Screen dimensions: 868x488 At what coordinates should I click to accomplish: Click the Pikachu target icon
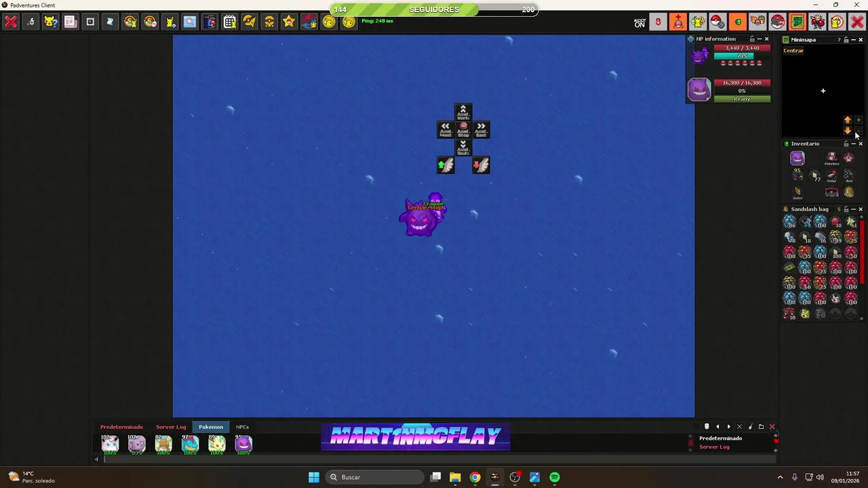[x=837, y=22]
